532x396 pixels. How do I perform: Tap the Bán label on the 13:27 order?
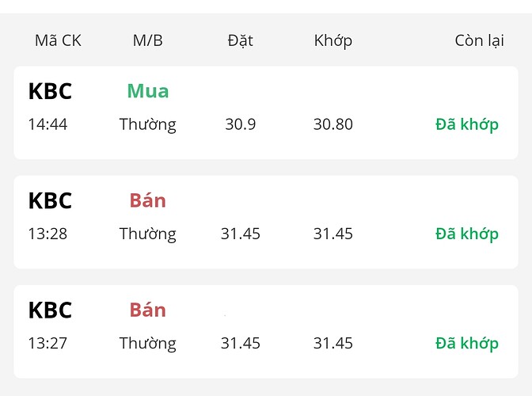point(148,310)
